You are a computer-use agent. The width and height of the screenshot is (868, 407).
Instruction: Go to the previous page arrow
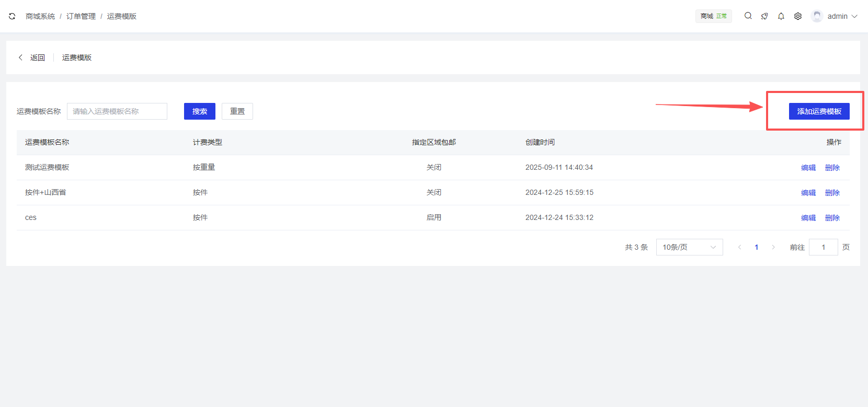click(x=739, y=247)
